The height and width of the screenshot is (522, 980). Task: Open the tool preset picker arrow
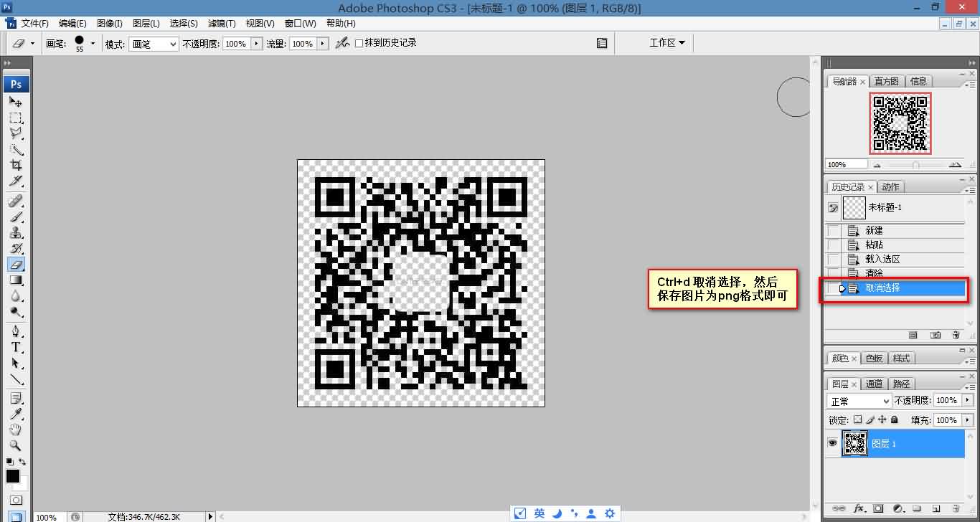[x=32, y=44]
